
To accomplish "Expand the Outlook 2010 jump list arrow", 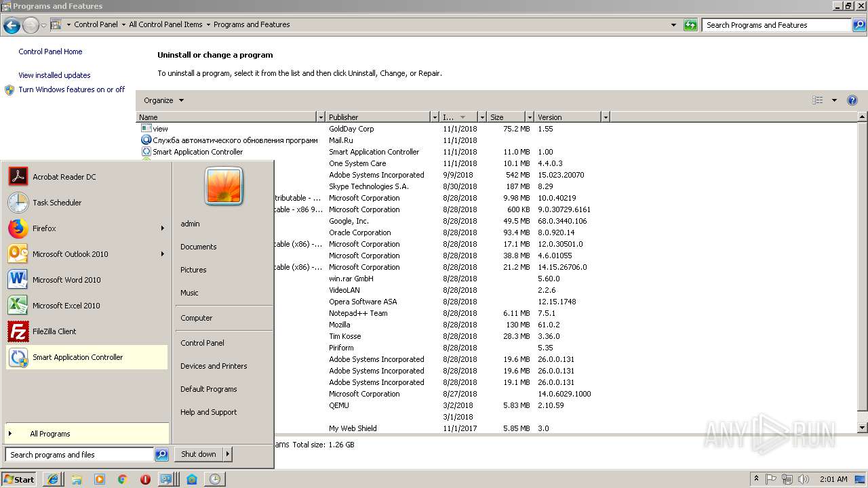I will (163, 254).
